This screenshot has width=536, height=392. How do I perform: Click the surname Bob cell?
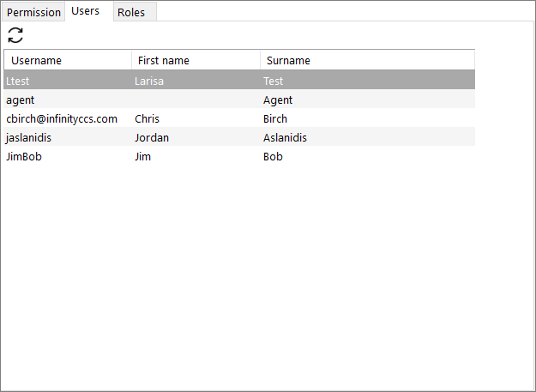368,156
